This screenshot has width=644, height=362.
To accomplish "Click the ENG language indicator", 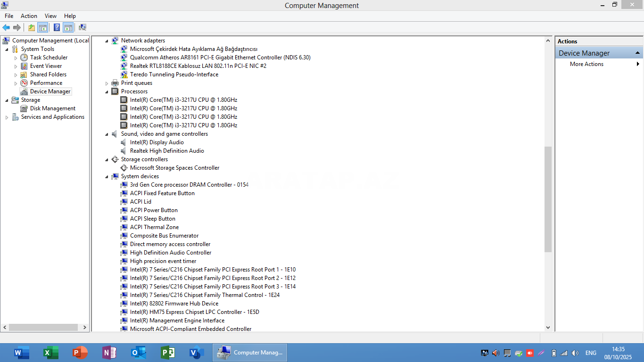I will (591, 353).
